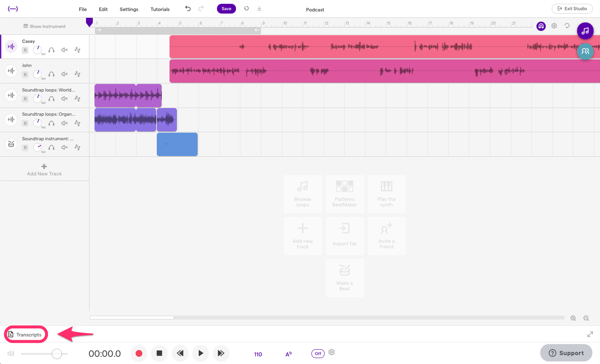Mute the Casey track
Viewport: 600px width, 364px height.
point(64,50)
